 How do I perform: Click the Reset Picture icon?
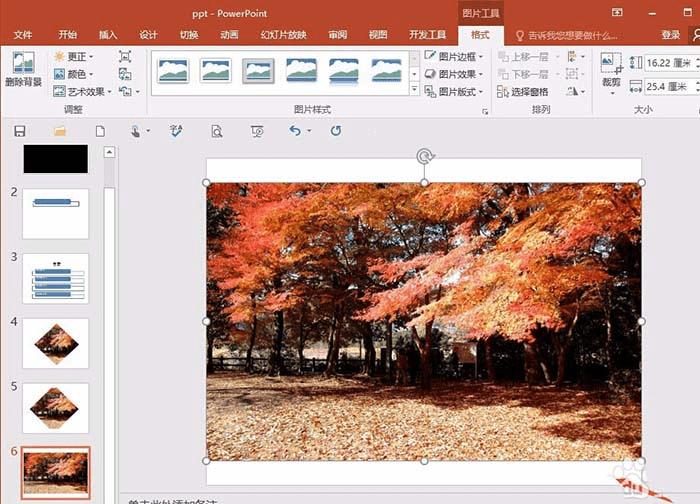click(x=125, y=92)
